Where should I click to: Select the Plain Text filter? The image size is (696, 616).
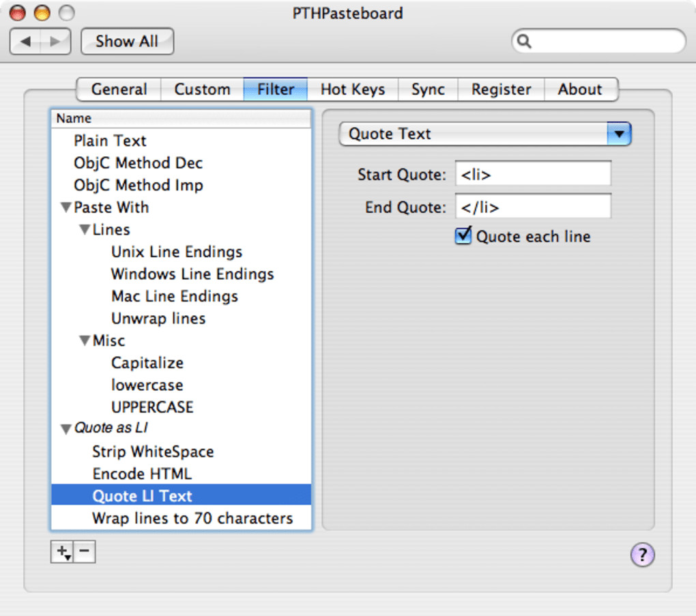[x=181, y=141]
